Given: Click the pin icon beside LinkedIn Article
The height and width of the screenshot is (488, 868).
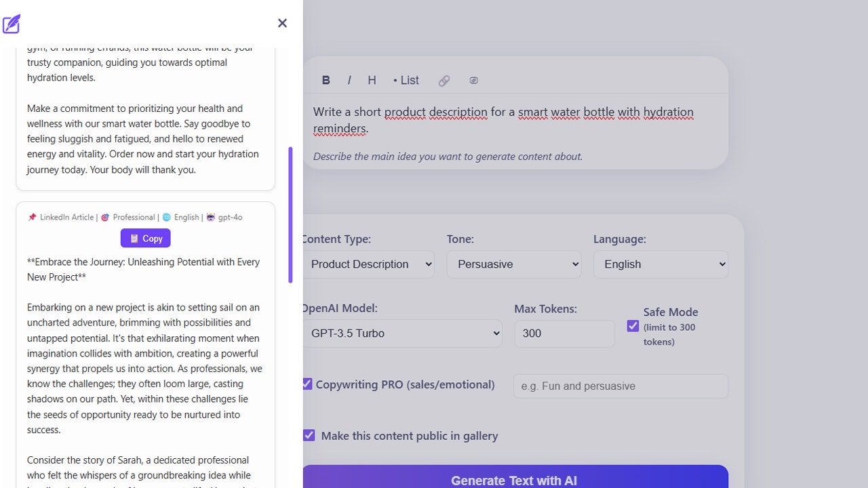Looking at the screenshot, I should coord(32,217).
